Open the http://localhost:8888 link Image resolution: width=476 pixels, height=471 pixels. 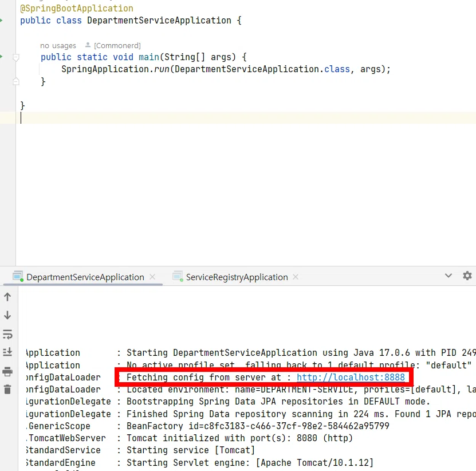click(351, 377)
